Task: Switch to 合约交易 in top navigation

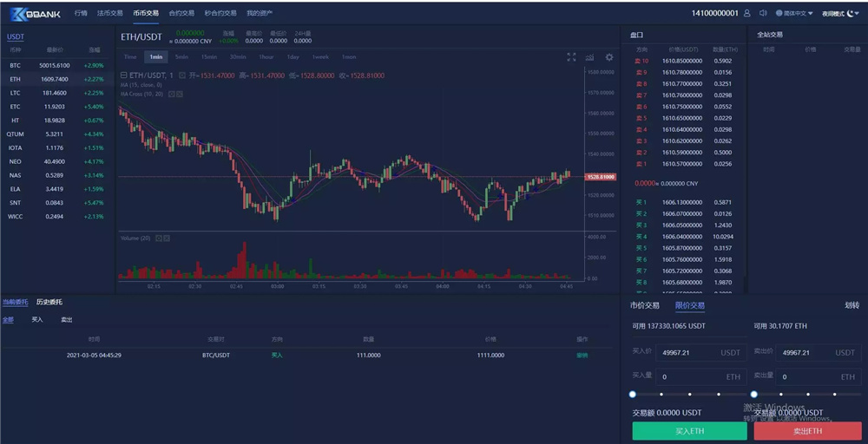Action: pos(181,14)
